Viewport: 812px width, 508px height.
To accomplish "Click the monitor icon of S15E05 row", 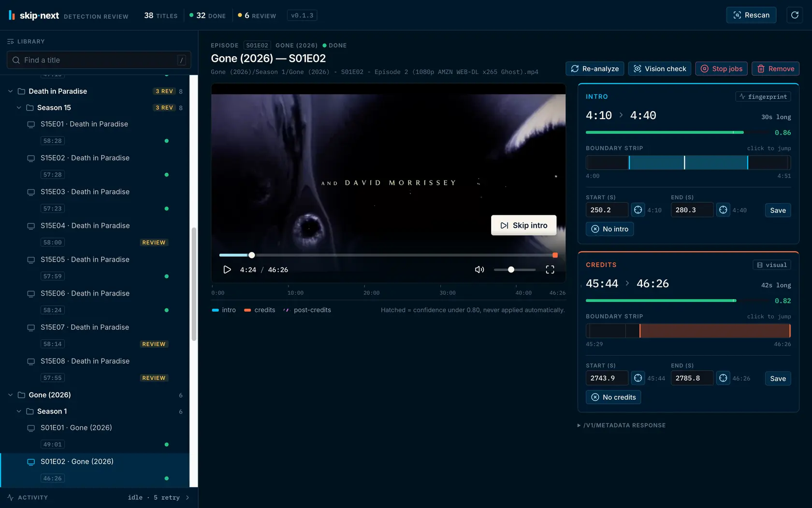I will click(x=31, y=260).
